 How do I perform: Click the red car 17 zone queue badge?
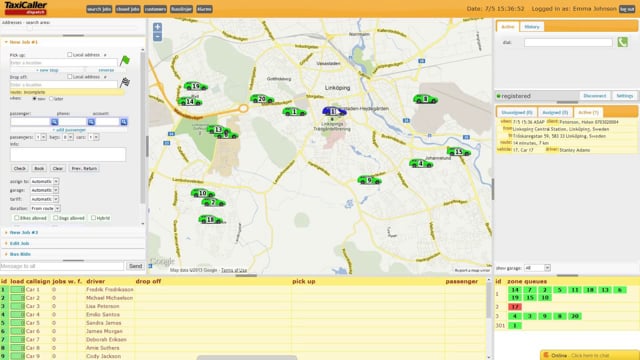[515, 307]
